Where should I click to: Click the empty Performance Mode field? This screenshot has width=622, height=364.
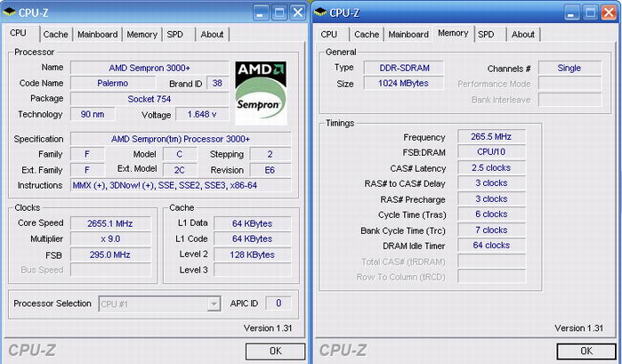(x=569, y=84)
